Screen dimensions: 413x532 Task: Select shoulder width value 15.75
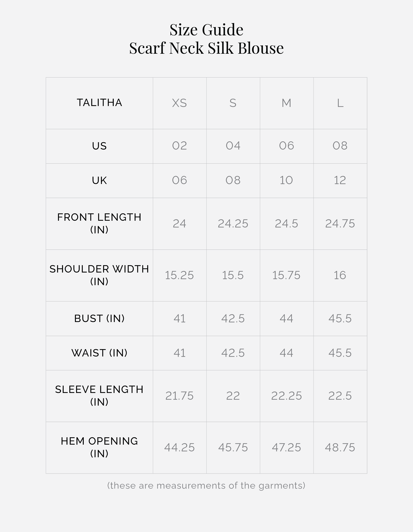[x=286, y=275]
